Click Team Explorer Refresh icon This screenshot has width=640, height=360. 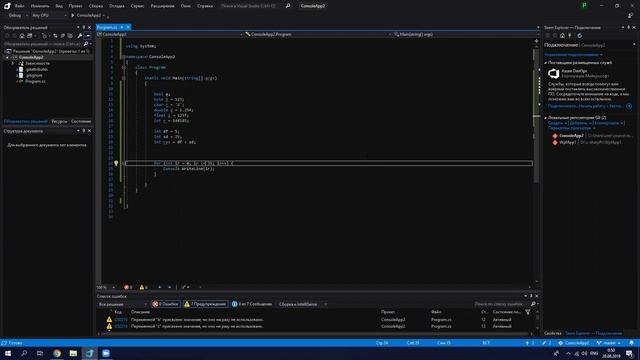click(579, 36)
